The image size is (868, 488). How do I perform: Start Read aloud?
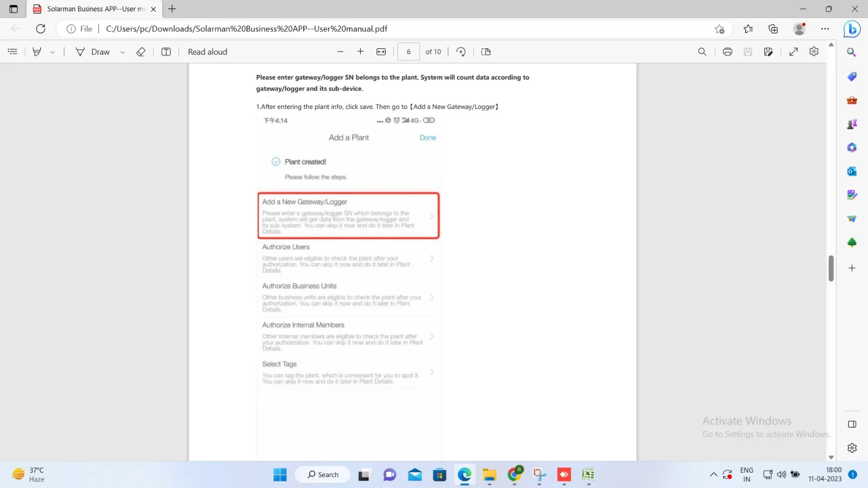[207, 52]
